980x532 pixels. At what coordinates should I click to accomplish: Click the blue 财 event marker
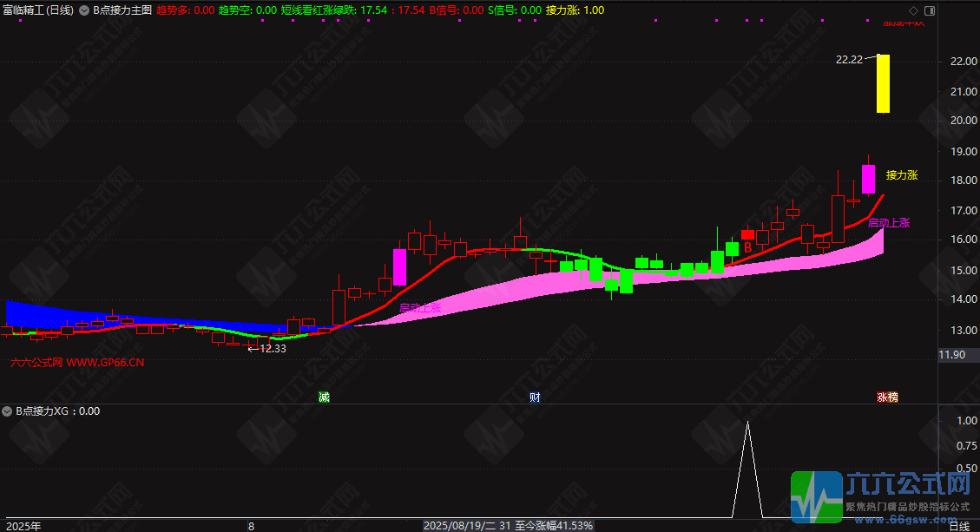536,397
